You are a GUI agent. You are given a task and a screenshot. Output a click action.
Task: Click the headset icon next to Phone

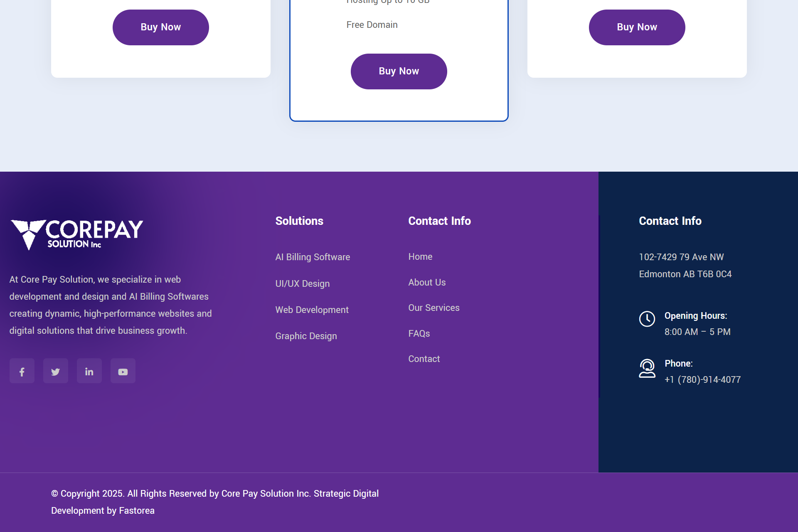tap(647, 369)
